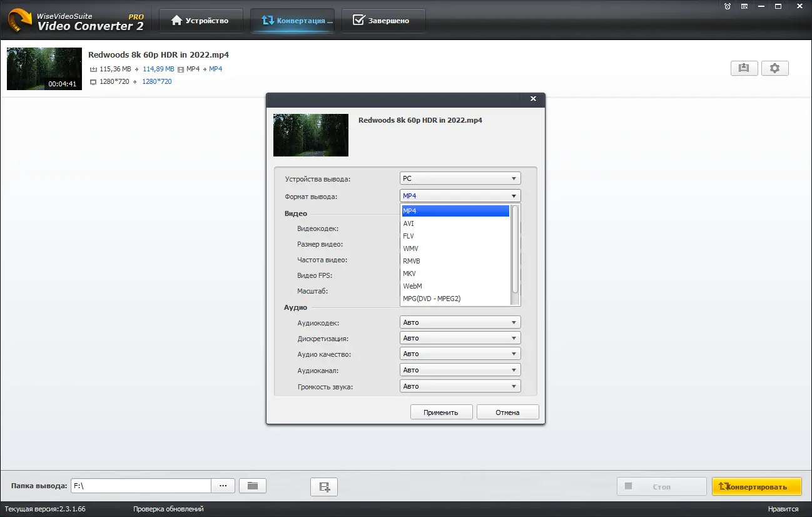Click the Нравится link
Viewport: 812px width, 517px height.
(x=783, y=509)
